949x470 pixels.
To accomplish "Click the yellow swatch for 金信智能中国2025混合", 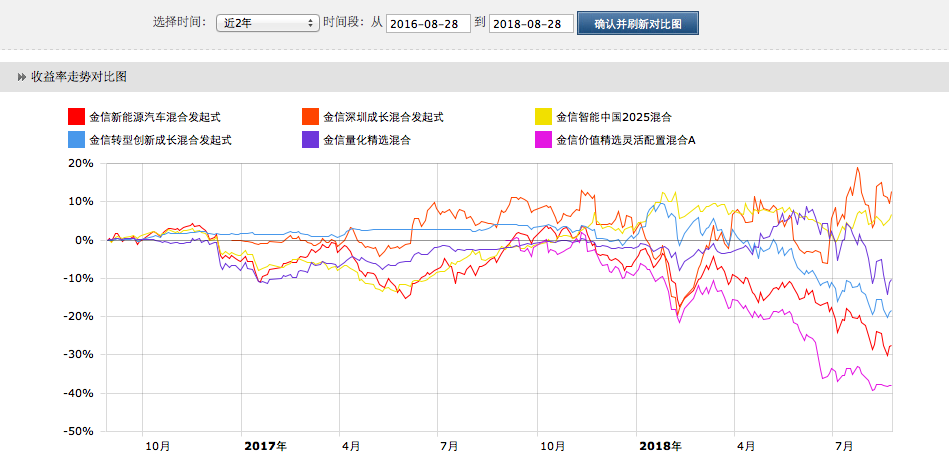I will (543, 117).
